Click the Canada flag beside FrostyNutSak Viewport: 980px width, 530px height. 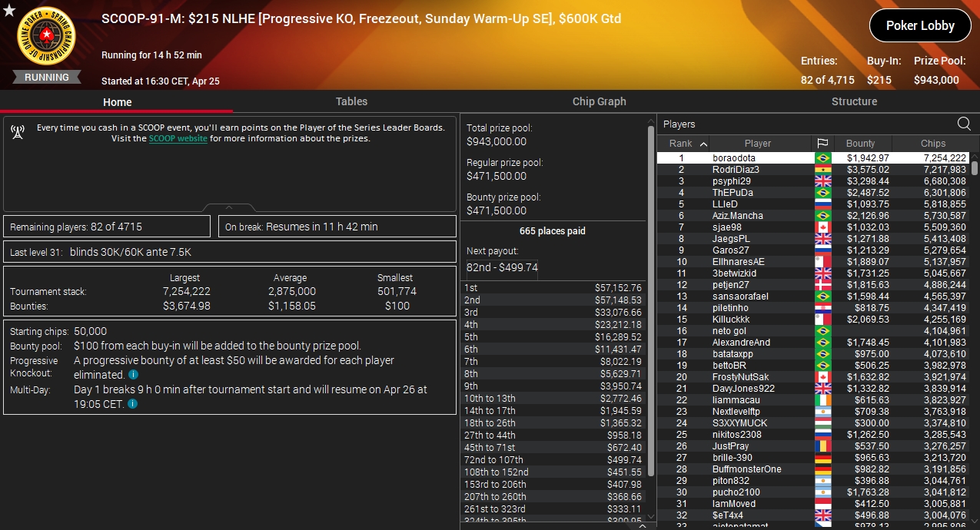(822, 376)
